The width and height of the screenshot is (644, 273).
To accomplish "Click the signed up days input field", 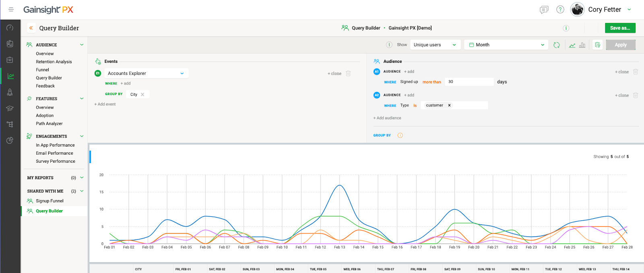I will point(469,82).
